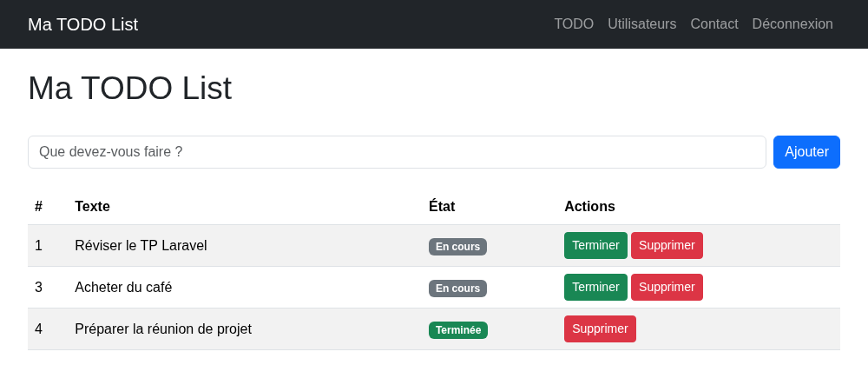
Task: Delete 'Réviser le TP Laravel' with Supprimer
Action: tap(667, 245)
